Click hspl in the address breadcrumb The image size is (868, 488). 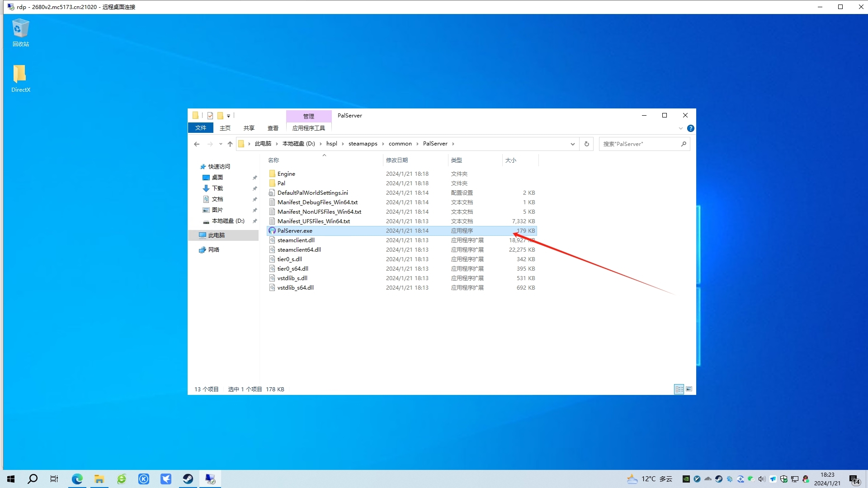332,144
